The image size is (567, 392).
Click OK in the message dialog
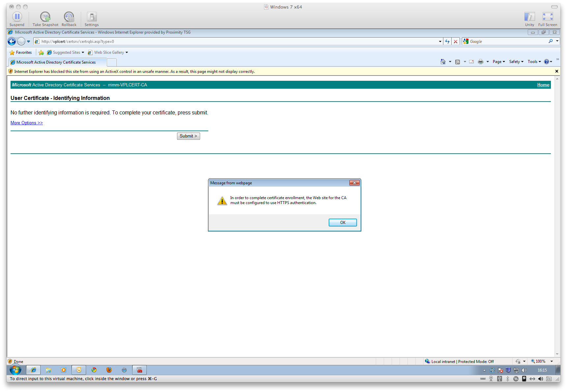click(343, 223)
